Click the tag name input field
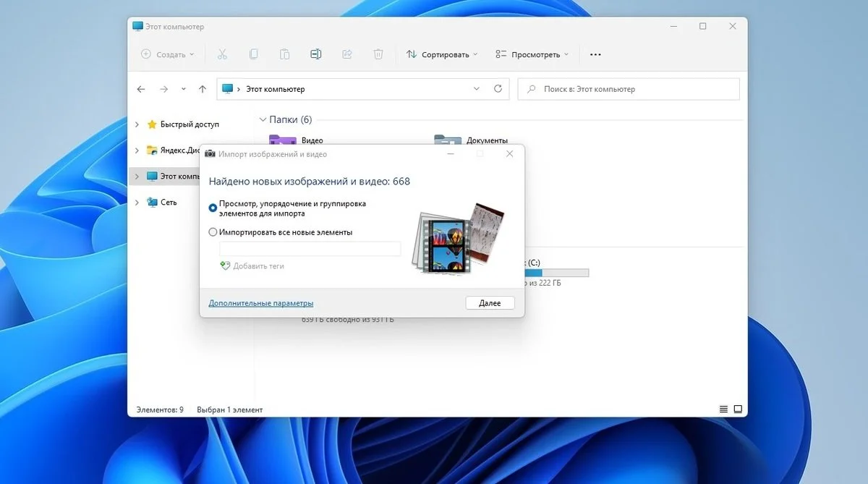 (x=310, y=249)
